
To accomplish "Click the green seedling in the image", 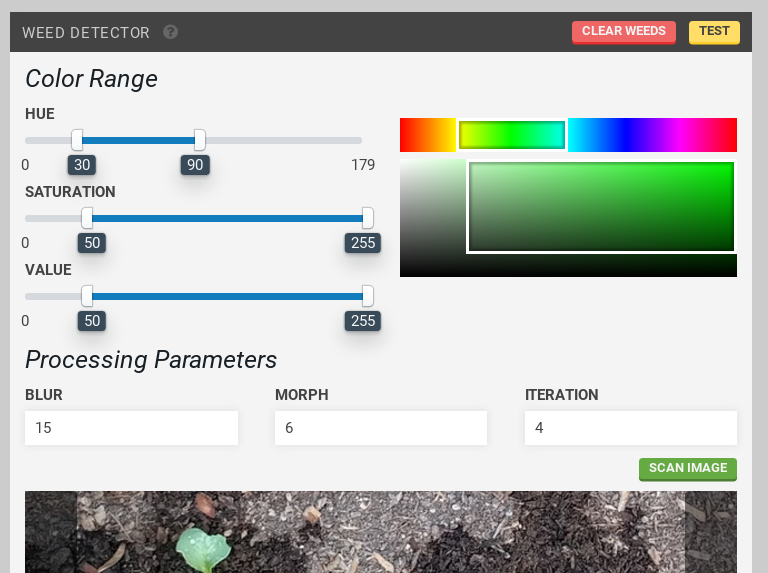I will [203, 549].
